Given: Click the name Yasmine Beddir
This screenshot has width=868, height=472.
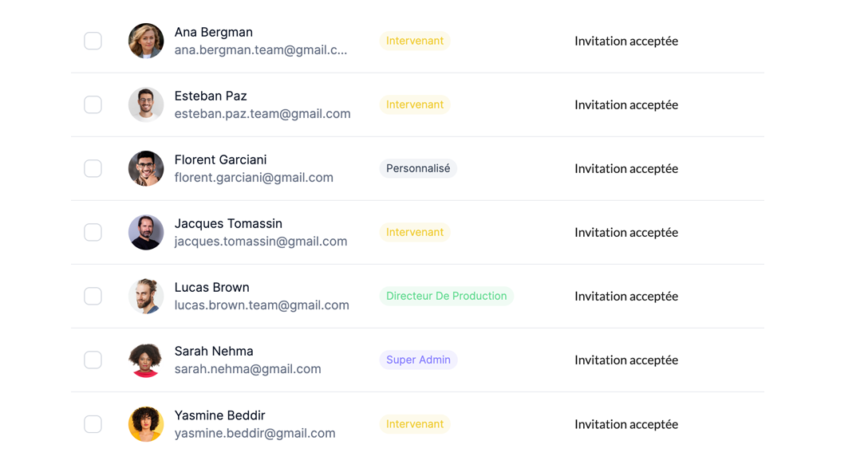Looking at the screenshot, I should (x=219, y=415).
